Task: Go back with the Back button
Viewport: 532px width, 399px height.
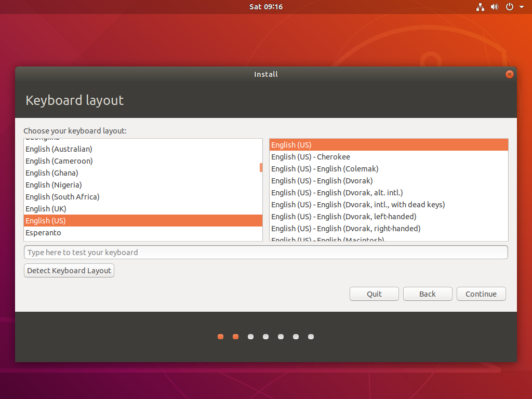Action: pos(428,294)
